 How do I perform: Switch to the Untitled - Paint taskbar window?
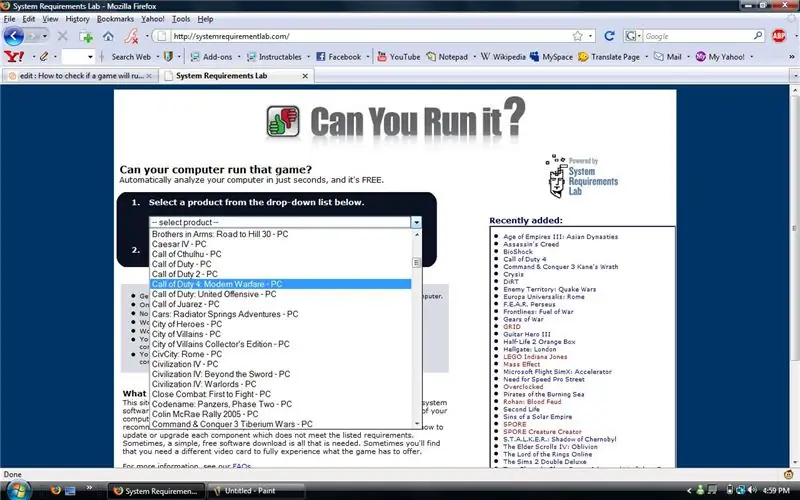[257, 491]
